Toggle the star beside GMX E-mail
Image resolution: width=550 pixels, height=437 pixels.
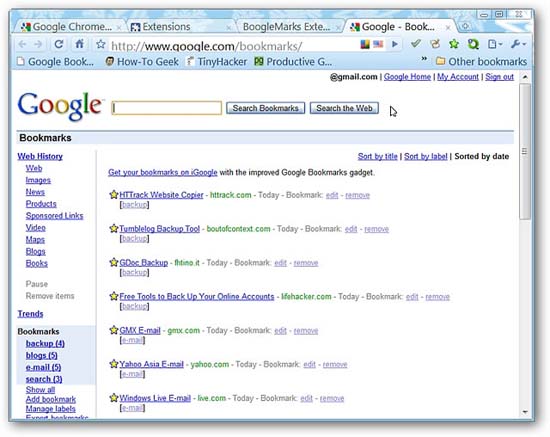tap(114, 330)
